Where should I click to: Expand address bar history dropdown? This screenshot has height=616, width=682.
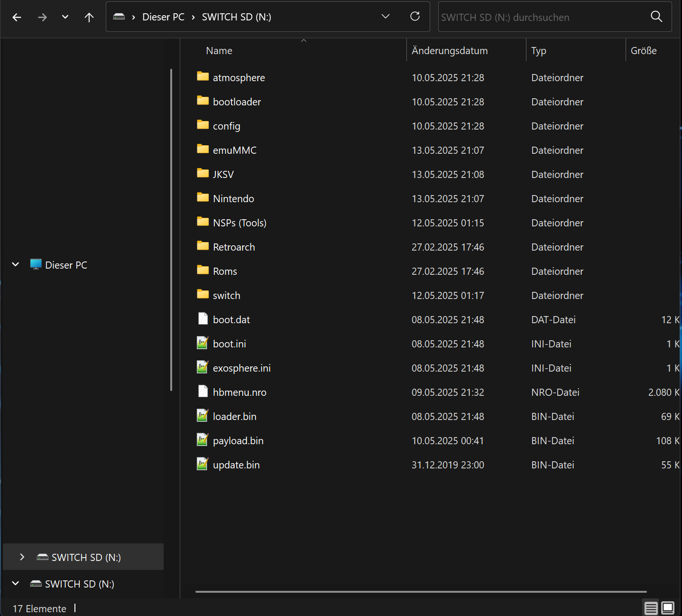click(386, 17)
